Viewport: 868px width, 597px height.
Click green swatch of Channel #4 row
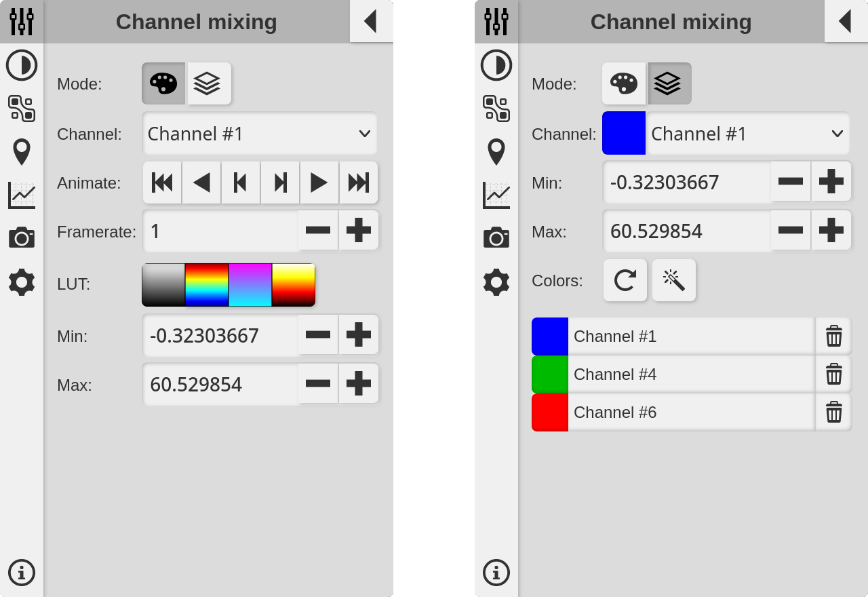click(x=550, y=374)
